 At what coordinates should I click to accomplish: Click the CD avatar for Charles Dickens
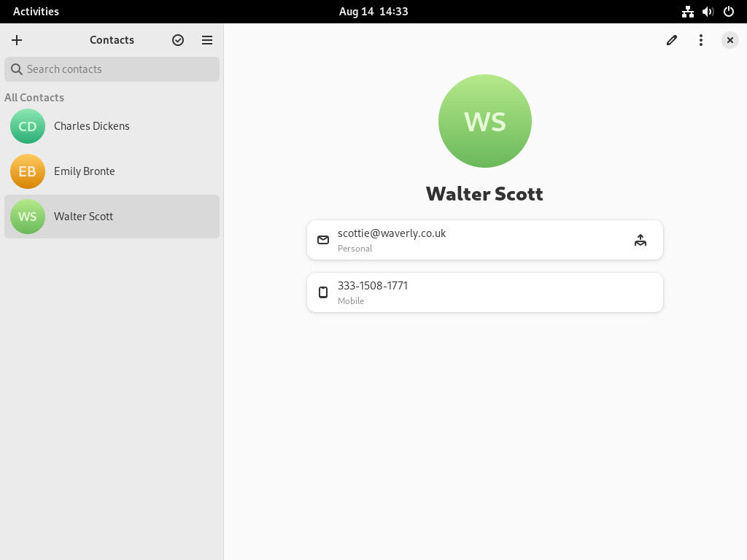pyautogui.click(x=28, y=126)
